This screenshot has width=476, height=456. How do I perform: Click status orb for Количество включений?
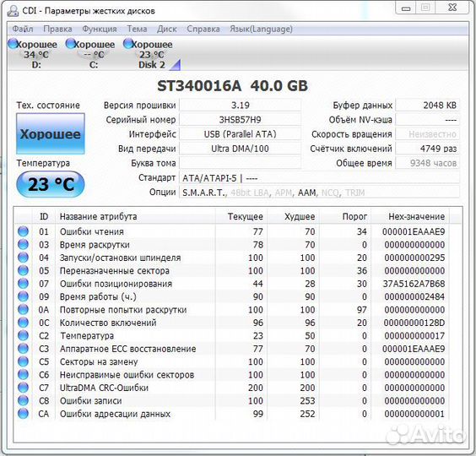point(23,323)
